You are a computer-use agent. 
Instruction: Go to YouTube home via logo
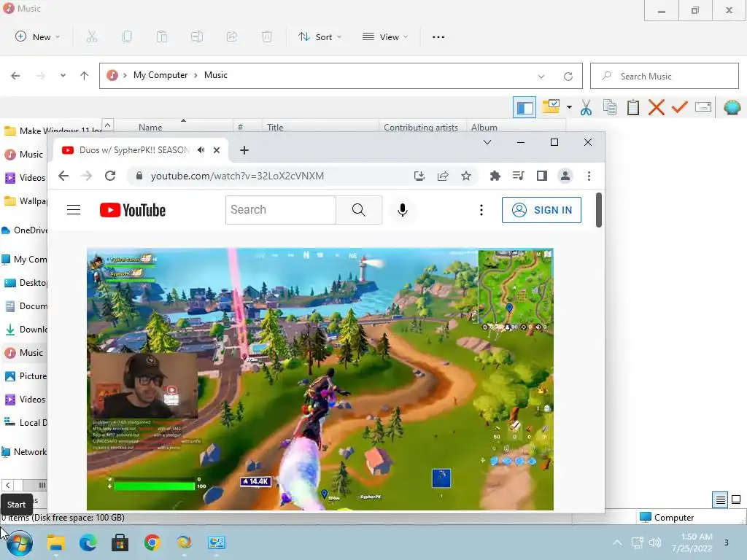coord(133,210)
